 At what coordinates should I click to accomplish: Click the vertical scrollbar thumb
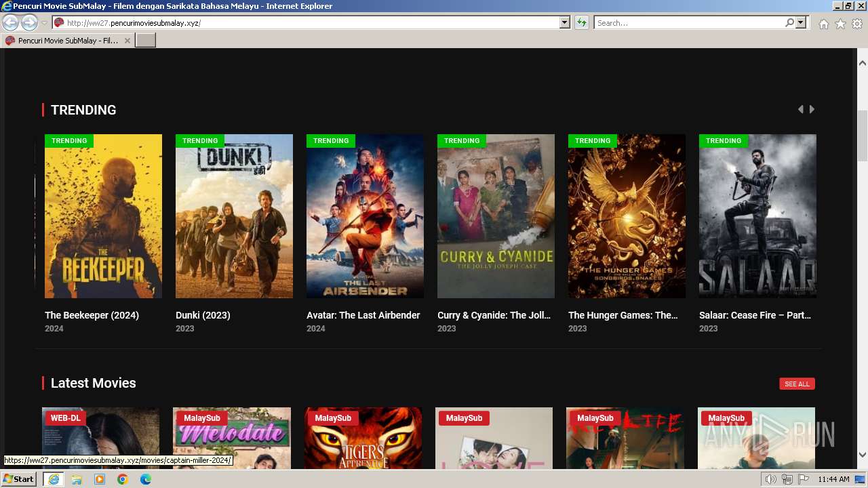(x=863, y=136)
